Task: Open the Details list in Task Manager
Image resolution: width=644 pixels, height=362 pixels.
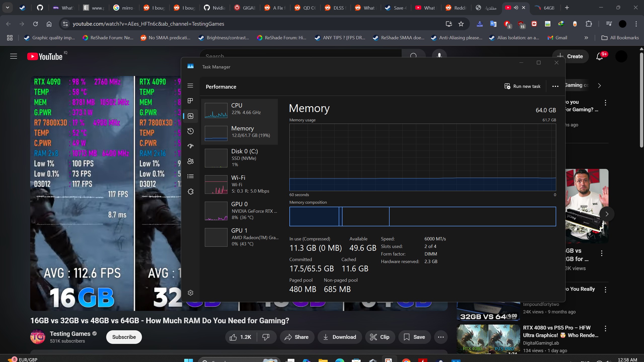Action: pos(191,176)
